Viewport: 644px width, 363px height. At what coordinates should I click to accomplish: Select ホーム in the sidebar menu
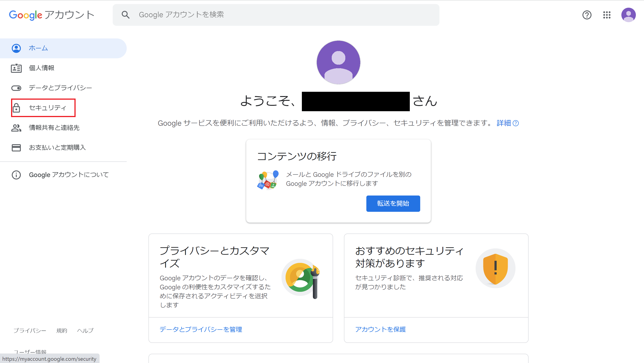pos(63,48)
